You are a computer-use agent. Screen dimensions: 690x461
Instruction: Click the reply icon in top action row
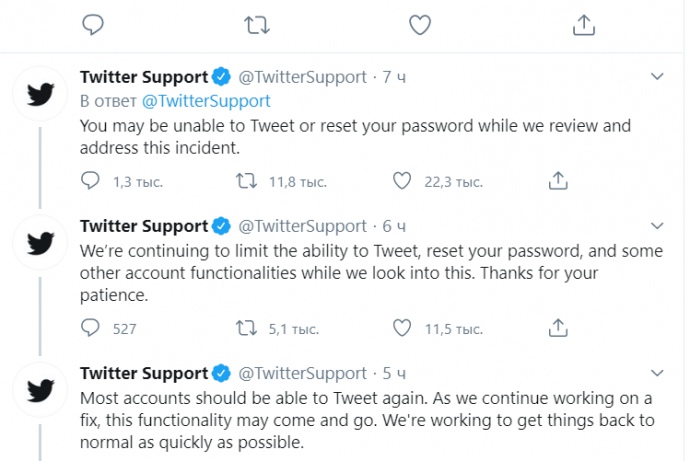coord(93,25)
